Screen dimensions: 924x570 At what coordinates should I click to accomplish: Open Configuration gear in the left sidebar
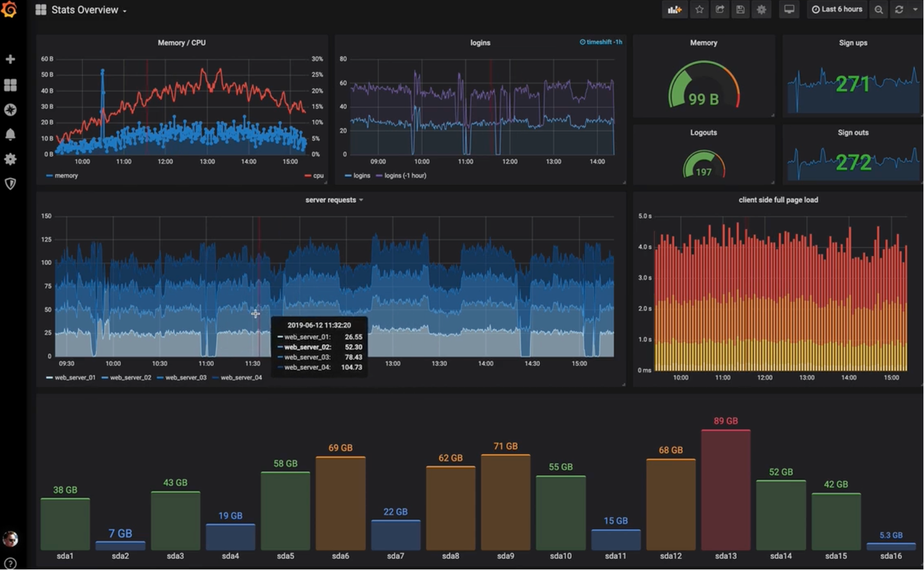(10, 159)
